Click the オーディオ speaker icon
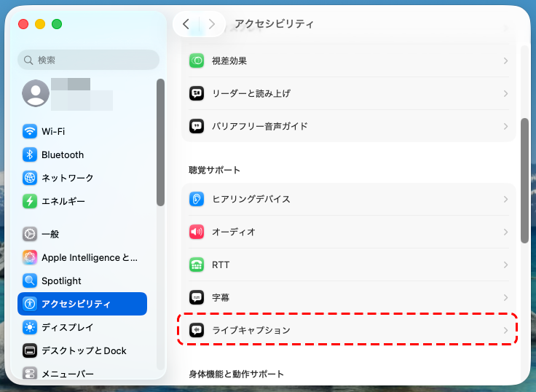536x392 pixels. point(197,232)
